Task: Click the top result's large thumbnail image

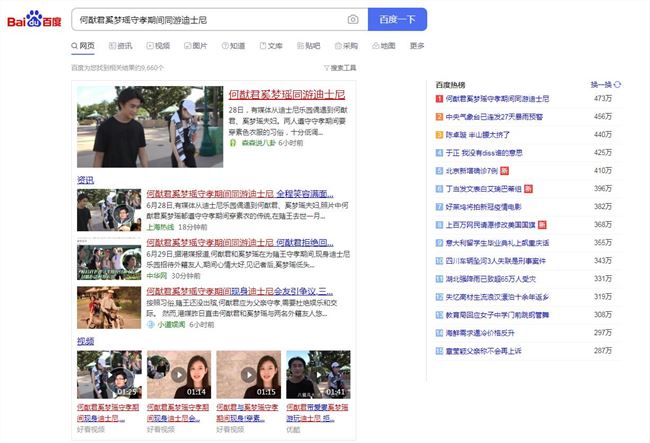Action: (x=150, y=127)
